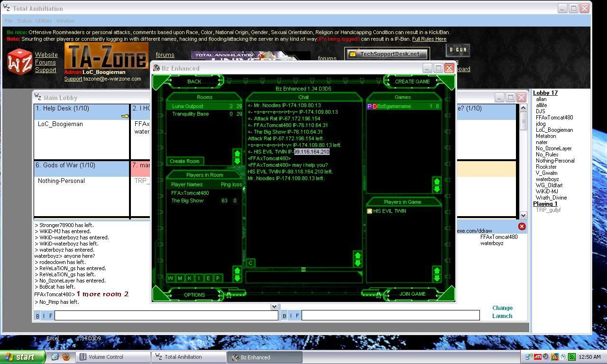Click Rooms list scroll-up green arrow

click(x=237, y=153)
